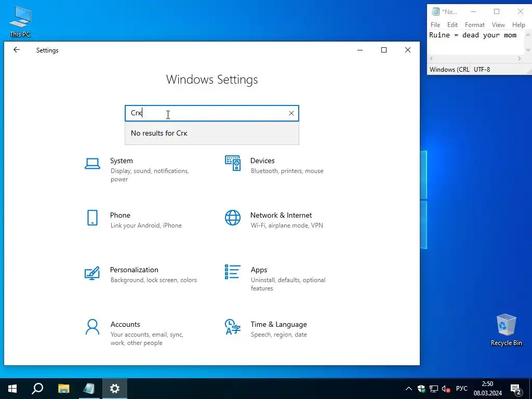Screen dimensions: 532x399
Task: Open the Devices keyboard and speaker icon
Action: [233, 163]
